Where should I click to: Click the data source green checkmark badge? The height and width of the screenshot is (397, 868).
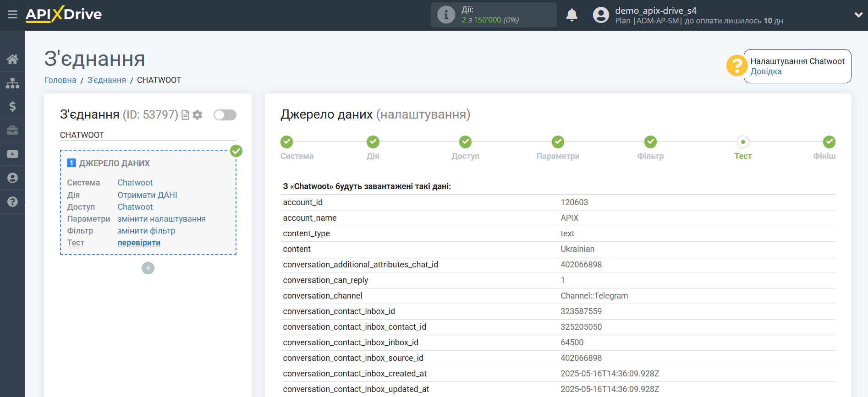coord(236,151)
